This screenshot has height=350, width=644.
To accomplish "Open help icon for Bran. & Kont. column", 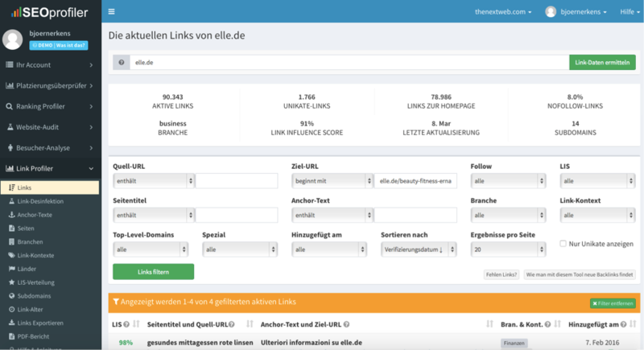I will [x=547, y=324].
